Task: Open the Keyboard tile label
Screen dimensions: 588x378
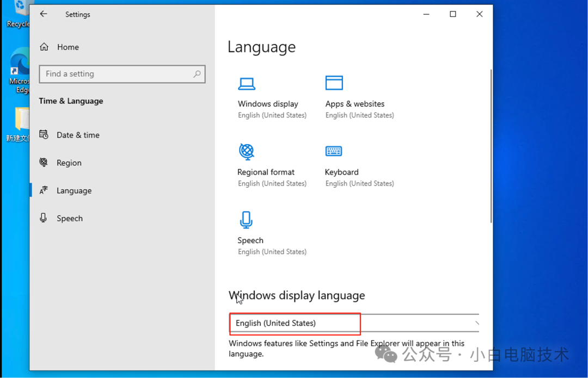Action: [341, 172]
